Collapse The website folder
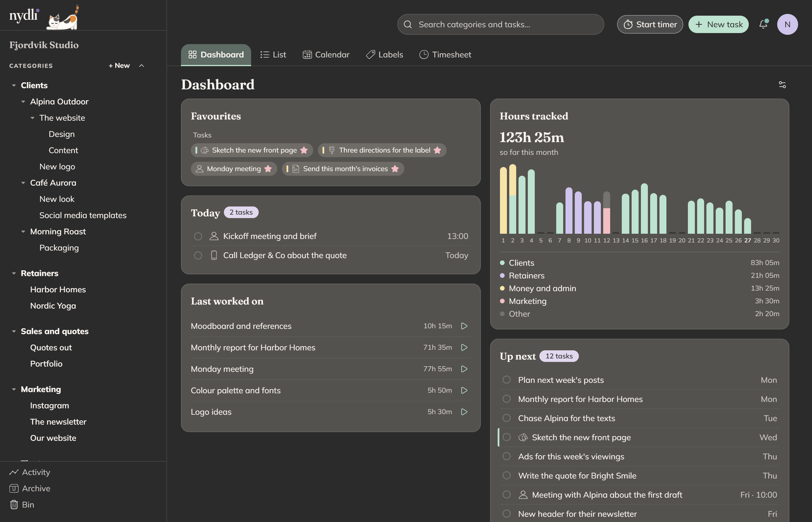This screenshot has height=522, width=812. [32, 118]
